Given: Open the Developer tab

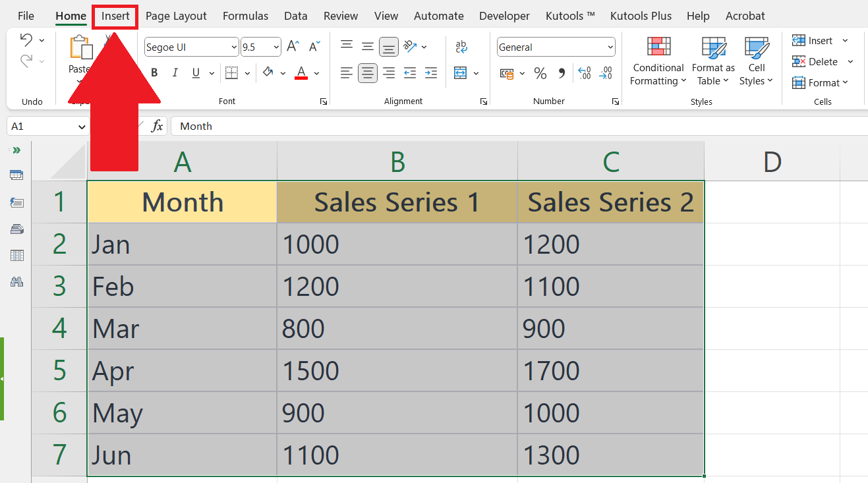Looking at the screenshot, I should [504, 16].
